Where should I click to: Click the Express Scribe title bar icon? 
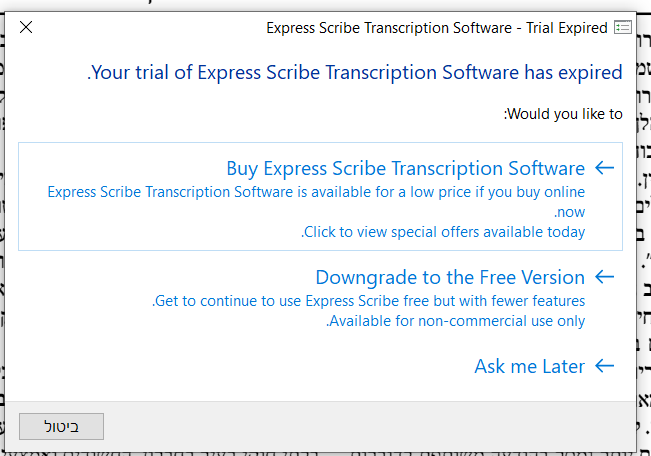tap(623, 27)
